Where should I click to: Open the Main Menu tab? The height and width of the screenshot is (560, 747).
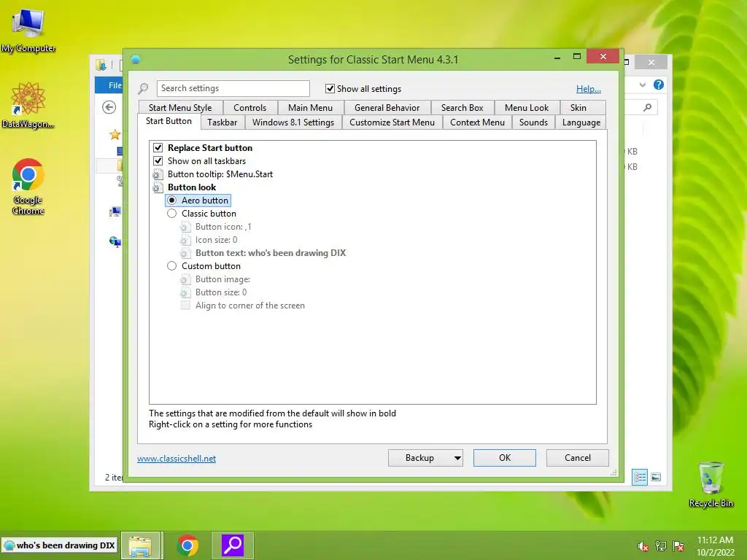(x=310, y=108)
